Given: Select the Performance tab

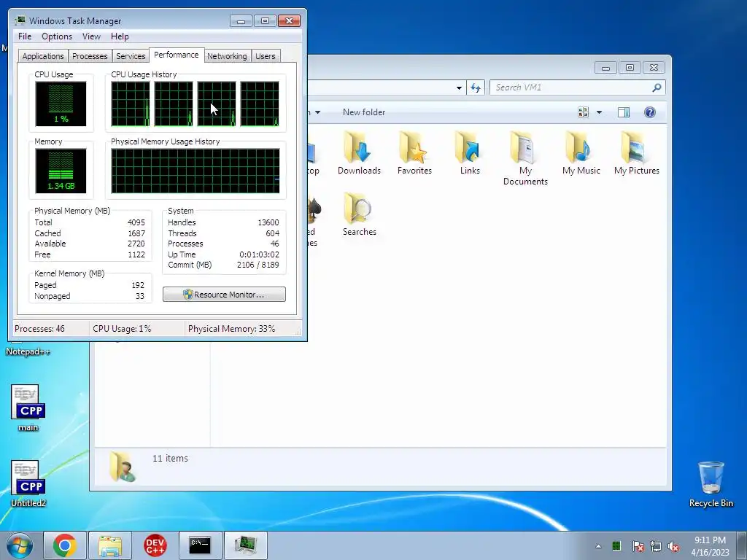Looking at the screenshot, I should (177, 55).
